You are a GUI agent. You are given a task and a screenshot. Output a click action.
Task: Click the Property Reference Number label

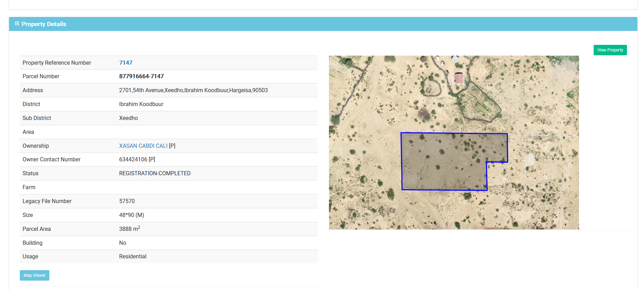pyautogui.click(x=57, y=63)
